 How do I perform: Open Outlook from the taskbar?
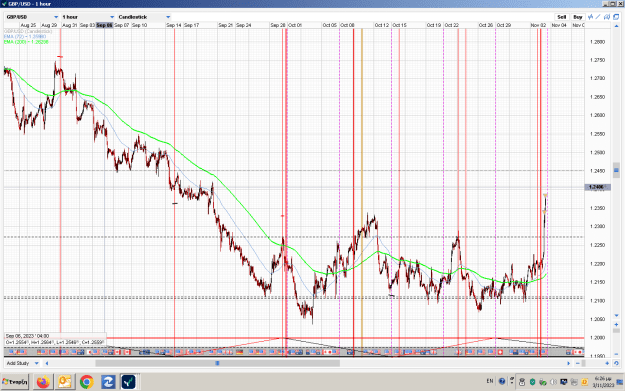65,382
